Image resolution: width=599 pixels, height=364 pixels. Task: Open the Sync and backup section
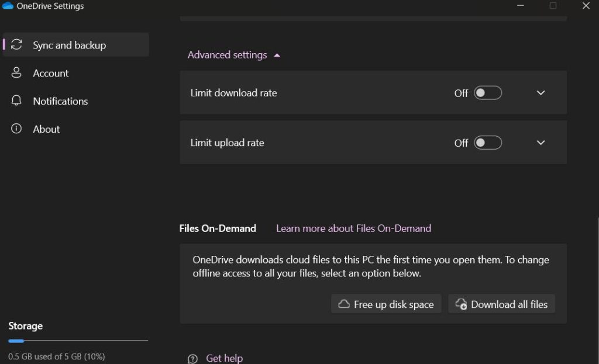click(75, 44)
